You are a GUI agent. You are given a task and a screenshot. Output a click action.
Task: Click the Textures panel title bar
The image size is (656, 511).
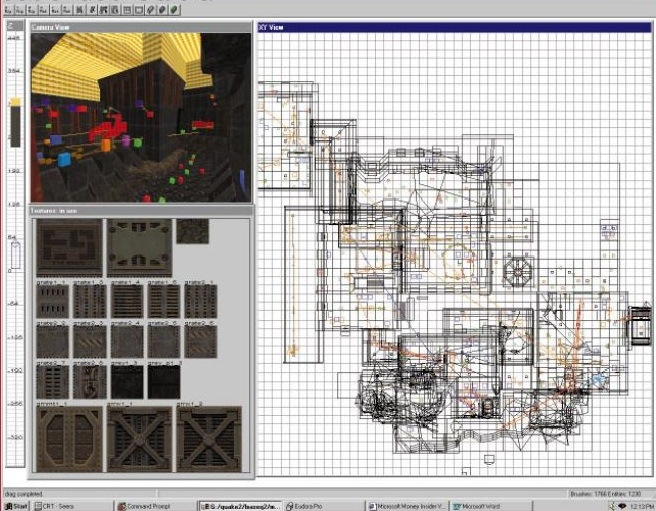coord(141,211)
